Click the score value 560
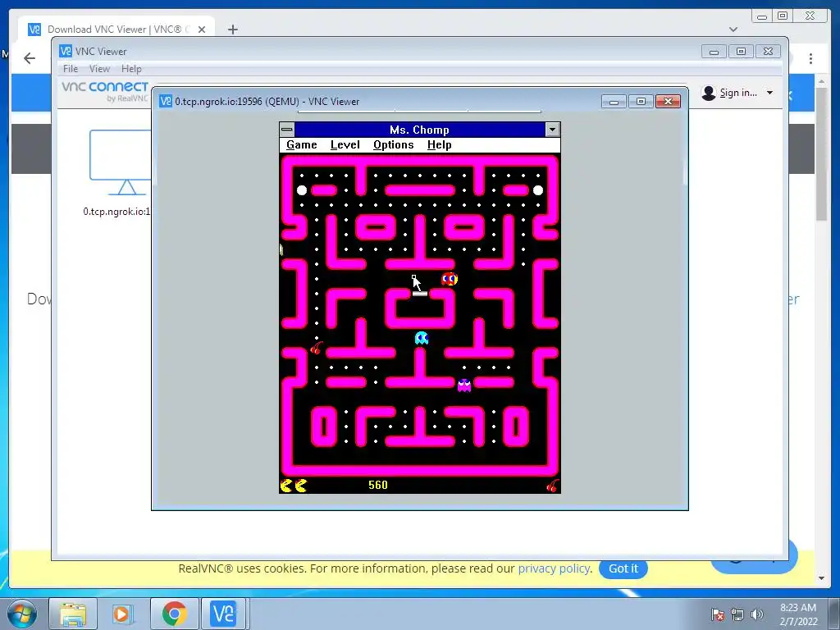Screen dimensions: 840x630 377,485
